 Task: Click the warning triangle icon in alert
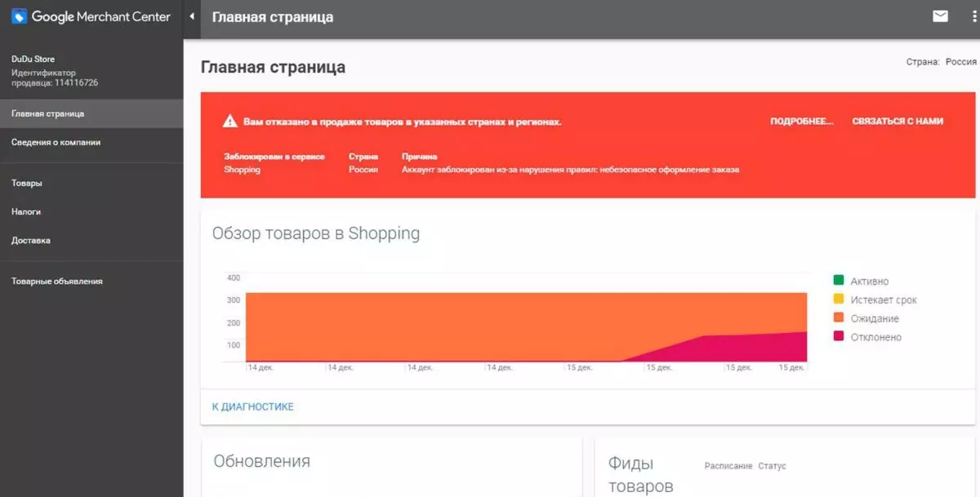230,121
